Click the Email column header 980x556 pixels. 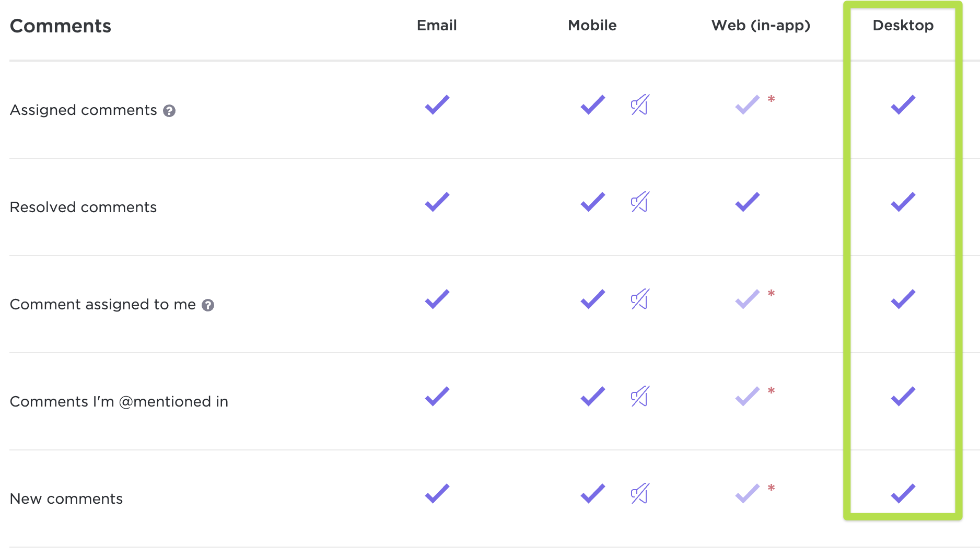click(437, 25)
